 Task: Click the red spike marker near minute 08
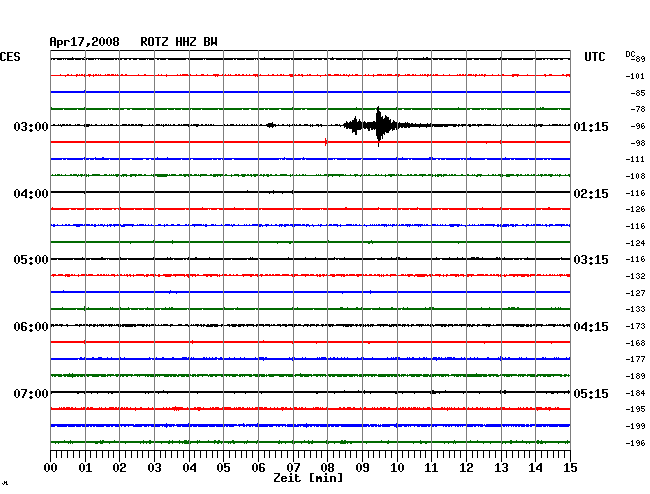[x=326, y=142]
